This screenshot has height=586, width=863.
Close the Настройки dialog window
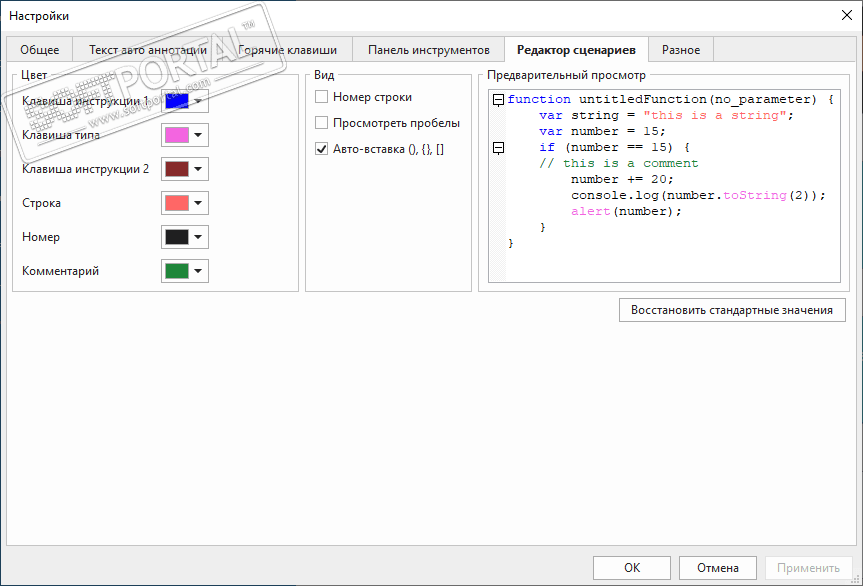847,15
